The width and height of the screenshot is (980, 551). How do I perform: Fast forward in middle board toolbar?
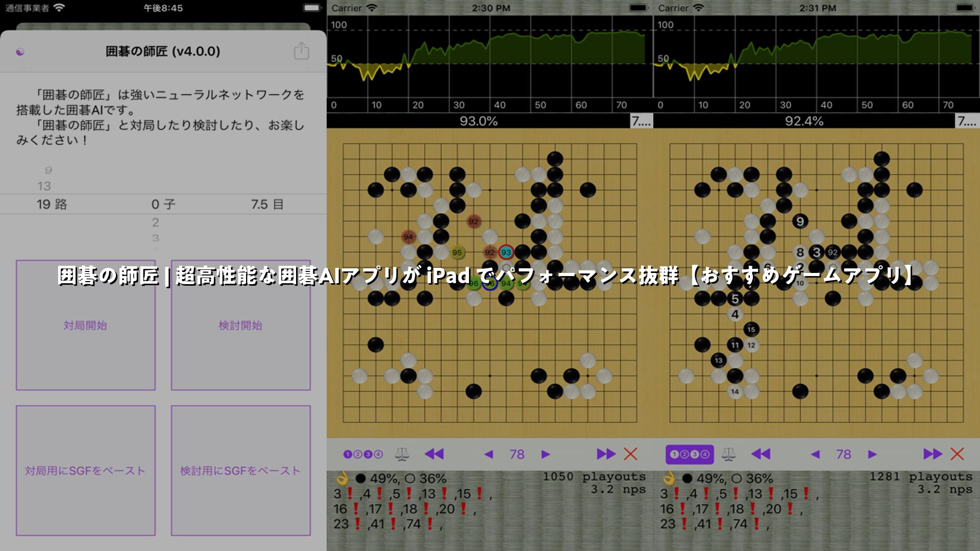606,454
